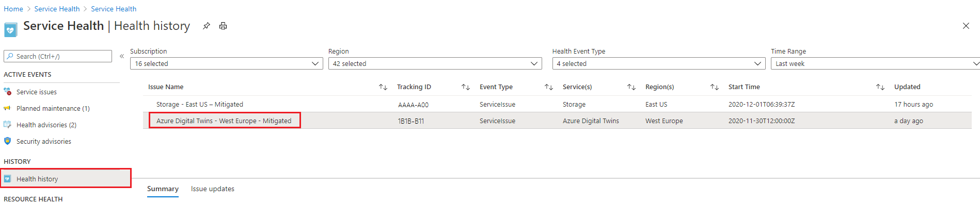Sort by Event Type column arrows

click(549, 87)
